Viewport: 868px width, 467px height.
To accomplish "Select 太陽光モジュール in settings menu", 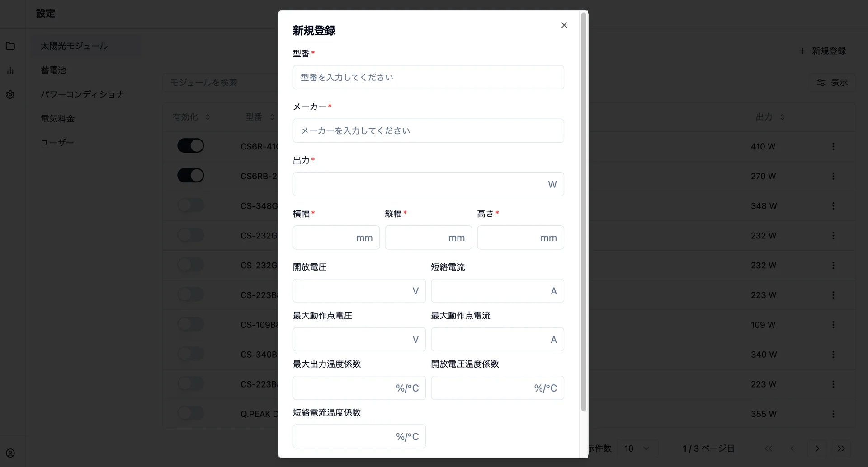I will click(87, 46).
